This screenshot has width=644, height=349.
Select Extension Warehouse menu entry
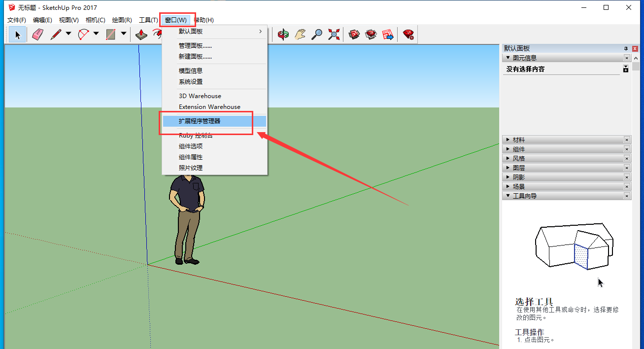(x=215, y=107)
